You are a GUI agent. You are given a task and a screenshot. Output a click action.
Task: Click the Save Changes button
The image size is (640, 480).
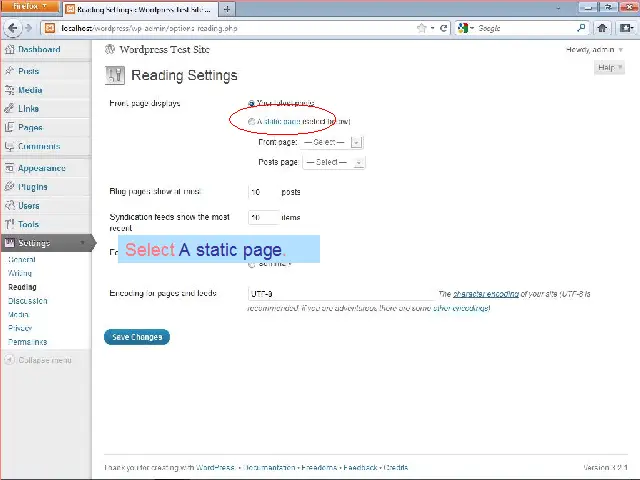point(137,337)
